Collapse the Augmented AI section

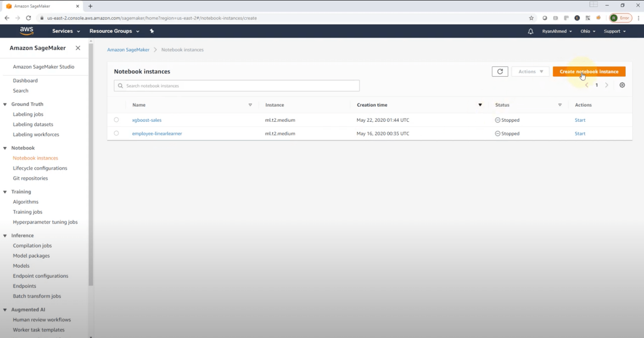pos(5,310)
